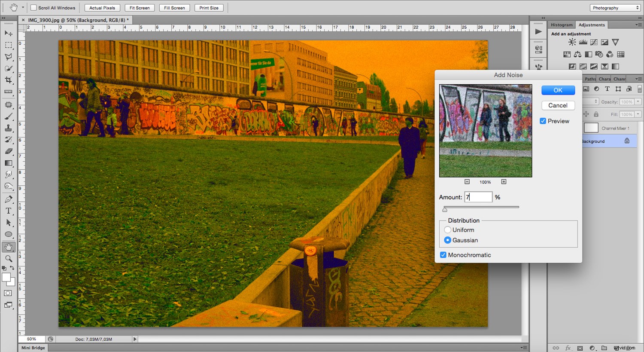
Task: Select the Gradient tool
Action: 9,163
